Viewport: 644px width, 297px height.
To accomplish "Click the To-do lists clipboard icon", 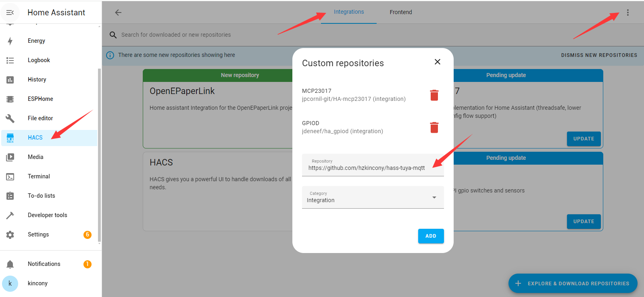I will (x=10, y=196).
